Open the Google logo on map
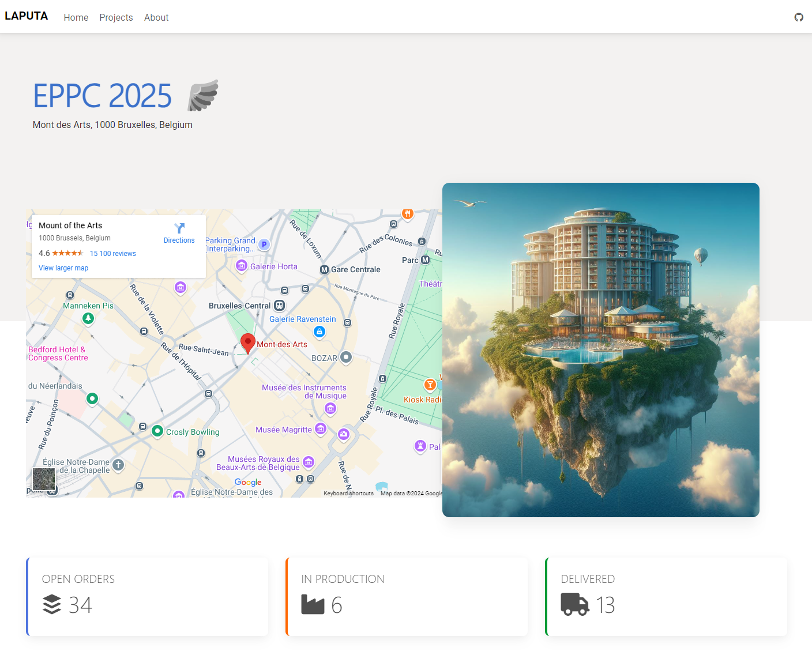This screenshot has width=812, height=670. click(248, 482)
